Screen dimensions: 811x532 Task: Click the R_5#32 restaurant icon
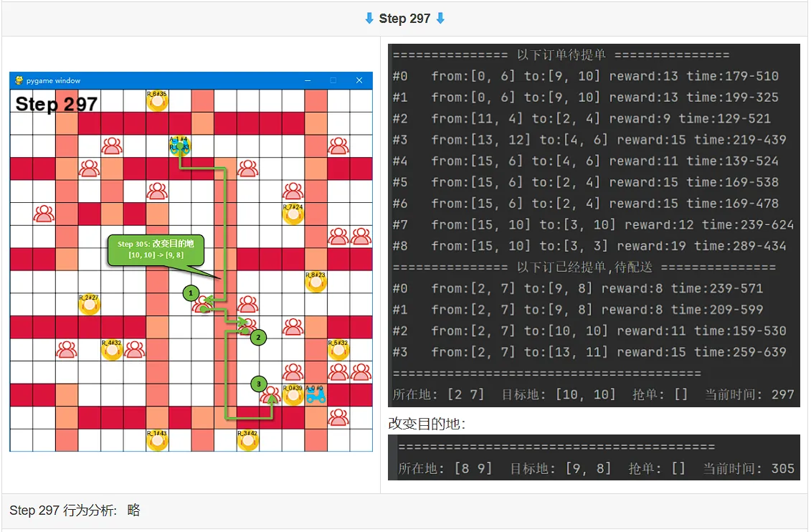[338, 350]
